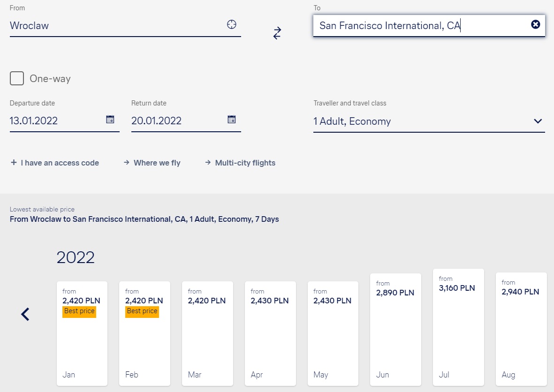Image resolution: width=554 pixels, height=392 pixels.
Task: Open the Multi-city flights link
Action: click(x=245, y=163)
